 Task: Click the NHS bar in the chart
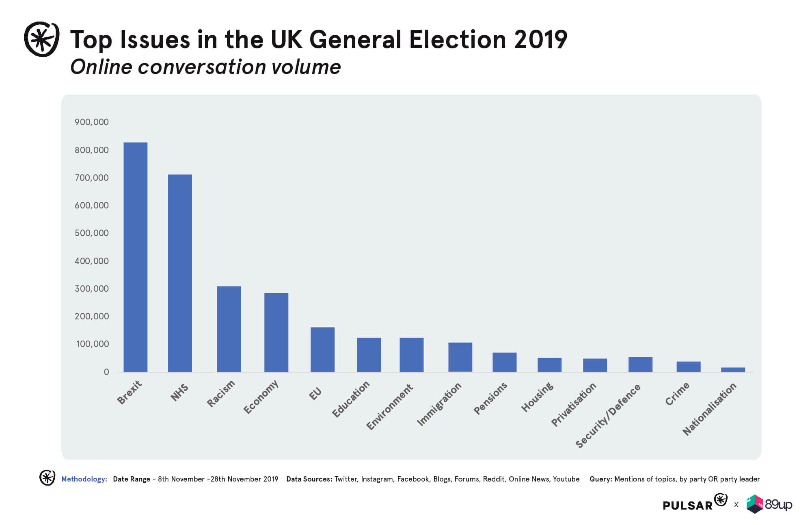(180, 273)
